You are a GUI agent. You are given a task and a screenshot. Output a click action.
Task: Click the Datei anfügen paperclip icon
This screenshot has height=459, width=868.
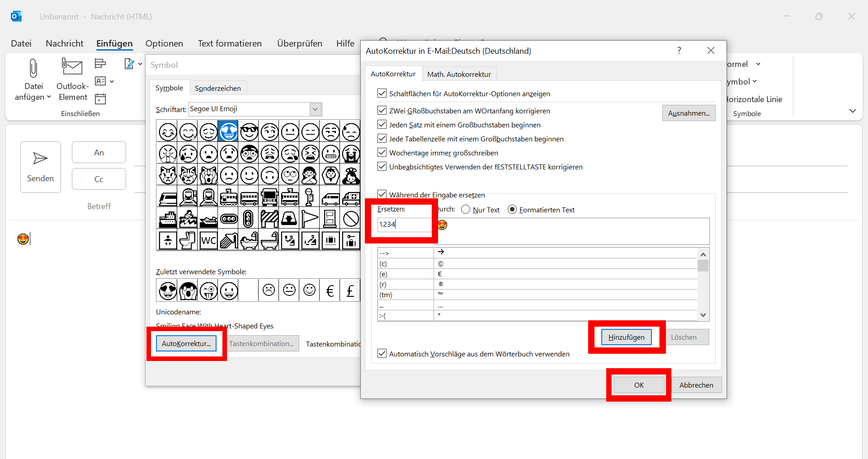tap(33, 69)
